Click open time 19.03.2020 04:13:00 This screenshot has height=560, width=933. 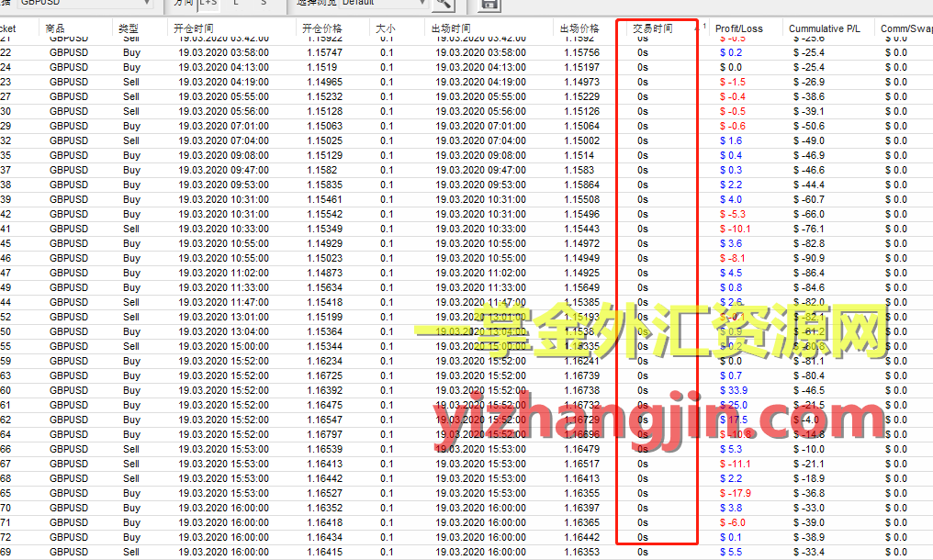(223, 67)
